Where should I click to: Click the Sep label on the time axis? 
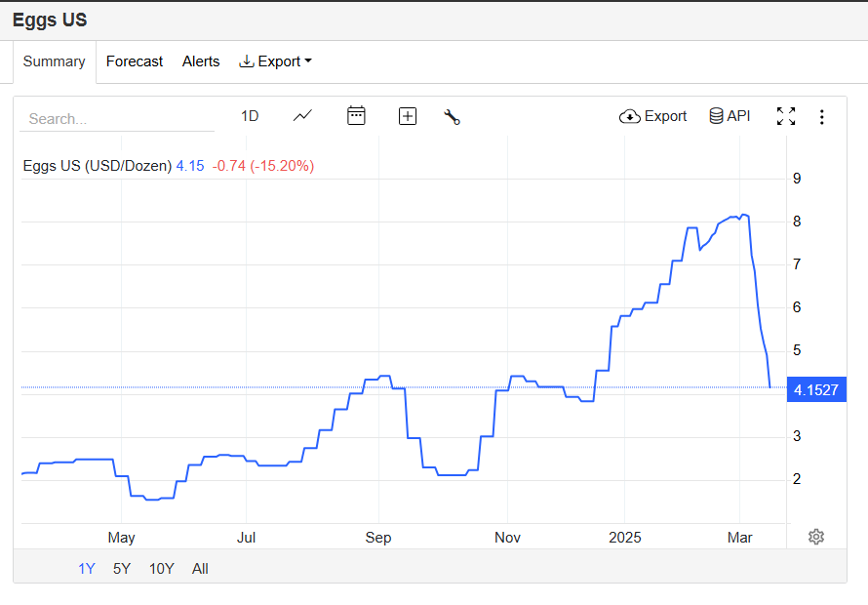pos(378,538)
